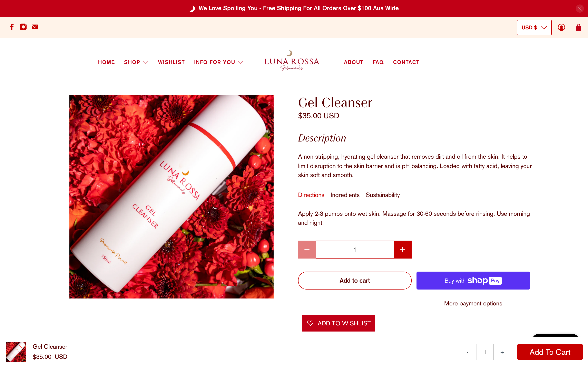Increase quantity in the sticky bottom bar
Screen dimensions: 588x367
(x=502, y=352)
